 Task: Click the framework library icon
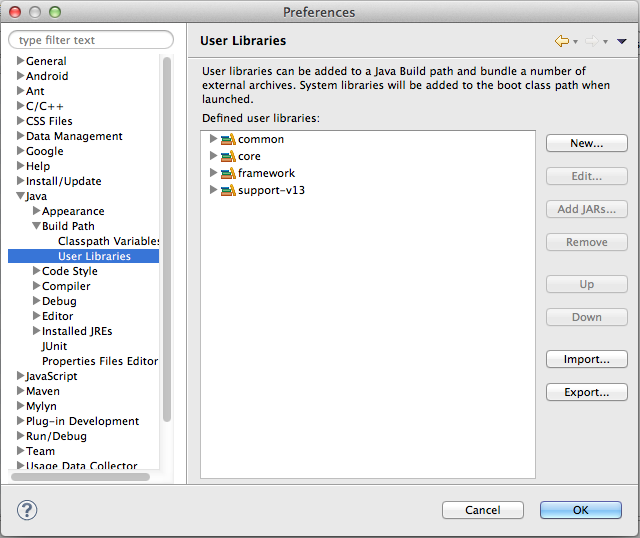[x=228, y=173]
